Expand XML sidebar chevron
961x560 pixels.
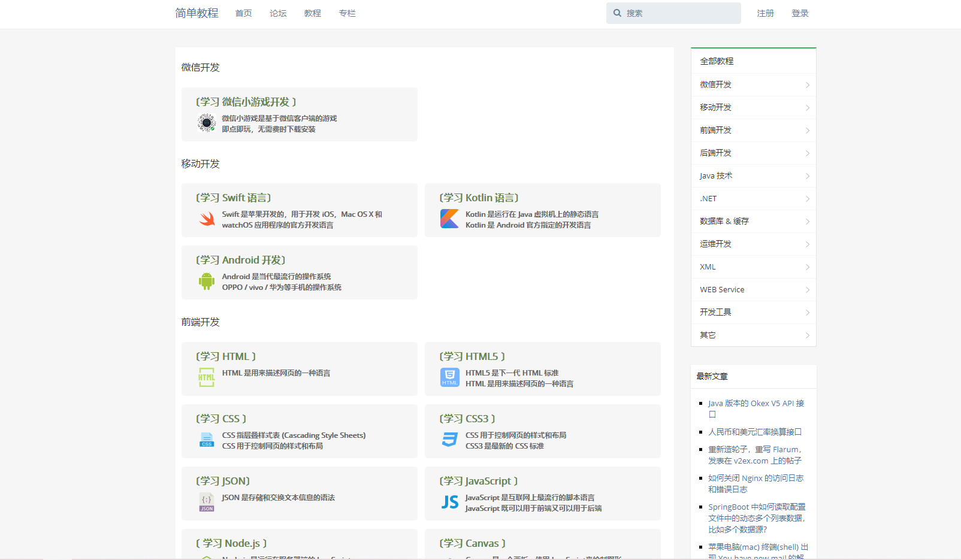point(808,267)
